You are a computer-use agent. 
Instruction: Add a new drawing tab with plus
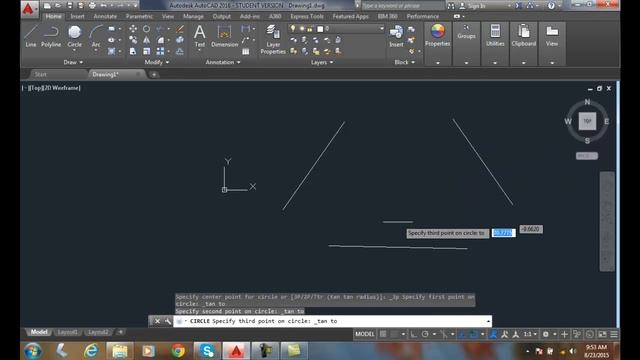(x=154, y=74)
